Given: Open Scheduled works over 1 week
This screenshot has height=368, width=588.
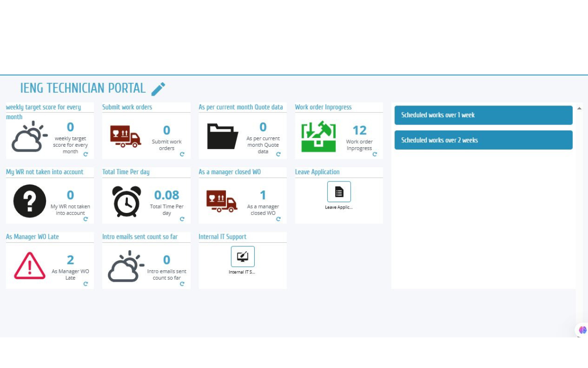Looking at the screenshot, I should (x=483, y=115).
